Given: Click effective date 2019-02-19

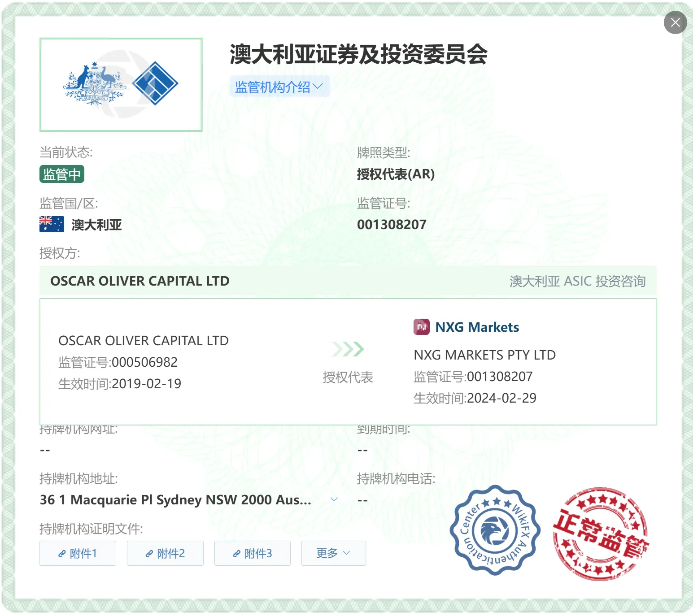Looking at the screenshot, I should pyautogui.click(x=146, y=384).
